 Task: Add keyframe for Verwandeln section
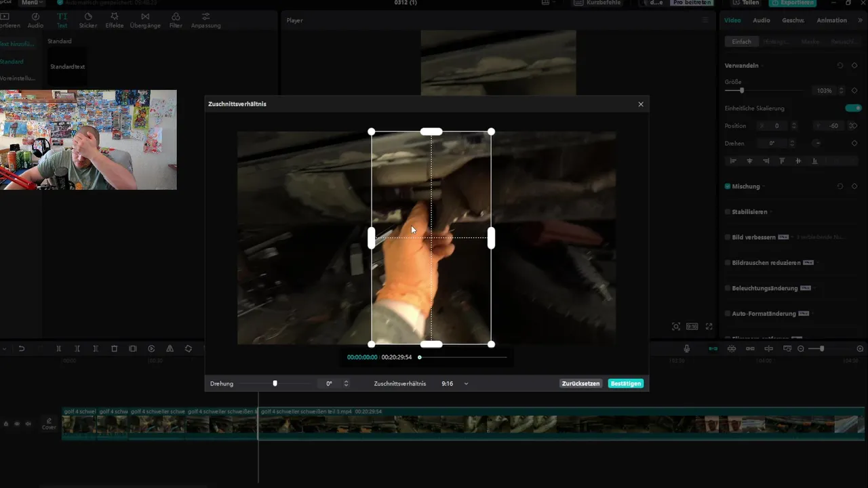coord(854,66)
